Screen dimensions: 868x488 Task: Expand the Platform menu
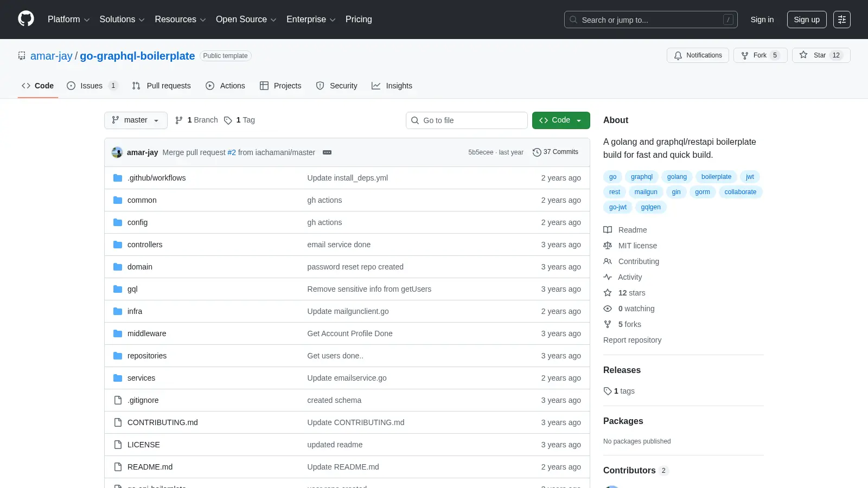pyautogui.click(x=68, y=20)
